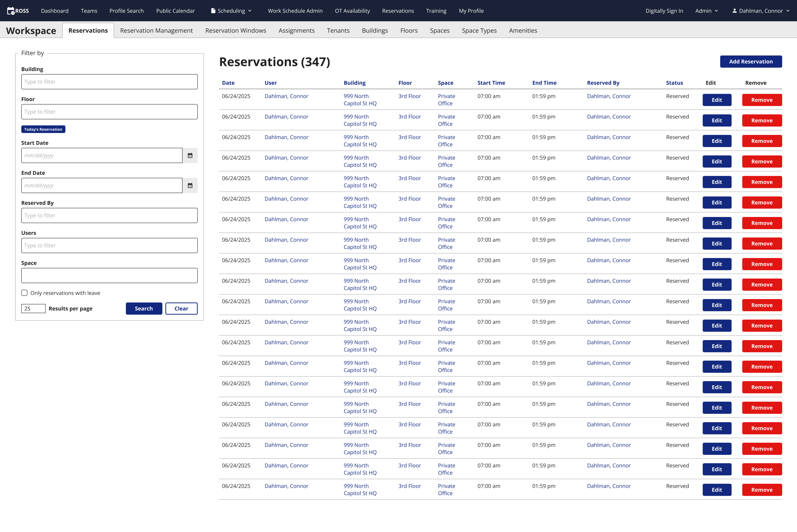
Task: Open the End Date calendar picker icon
Action: click(x=190, y=185)
